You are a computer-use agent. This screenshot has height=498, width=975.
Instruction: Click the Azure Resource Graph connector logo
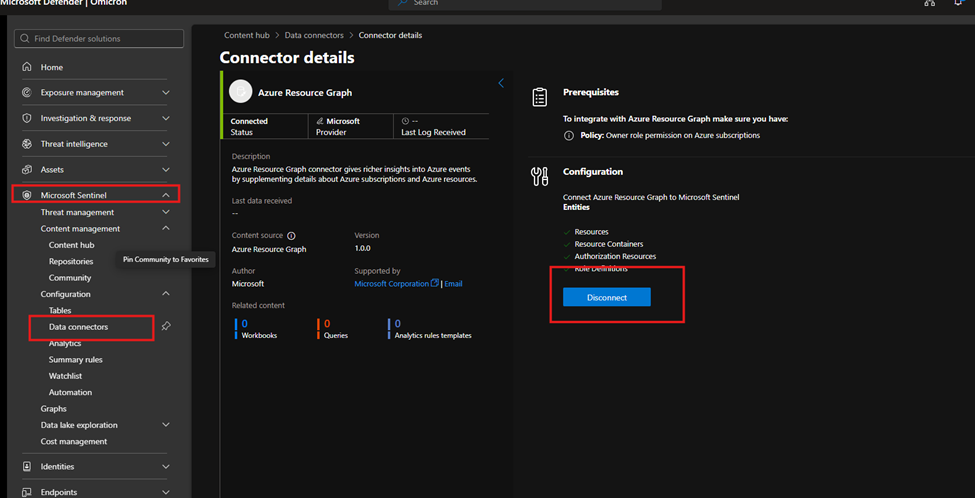[x=239, y=91]
